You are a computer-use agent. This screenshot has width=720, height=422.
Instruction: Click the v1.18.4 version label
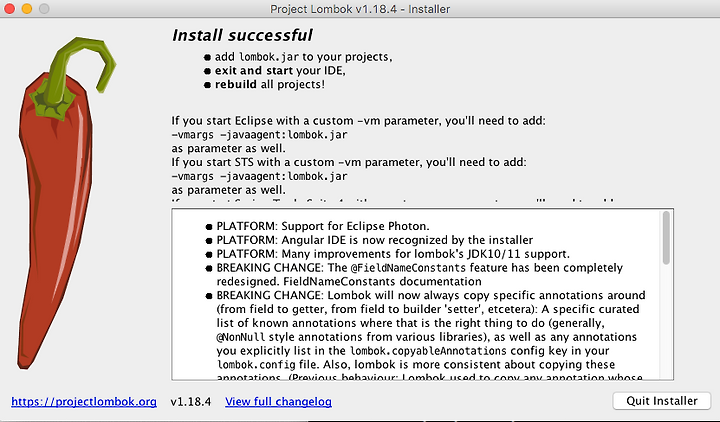(191, 402)
